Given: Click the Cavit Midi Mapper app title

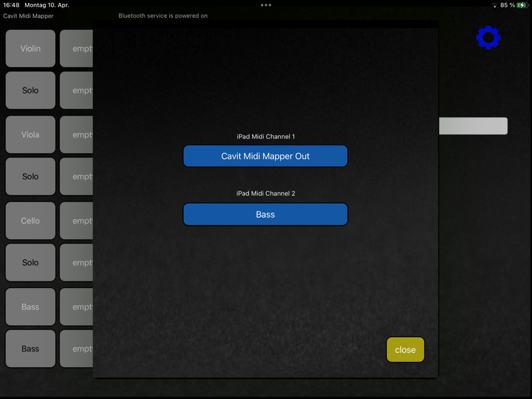Looking at the screenshot, I should point(28,16).
